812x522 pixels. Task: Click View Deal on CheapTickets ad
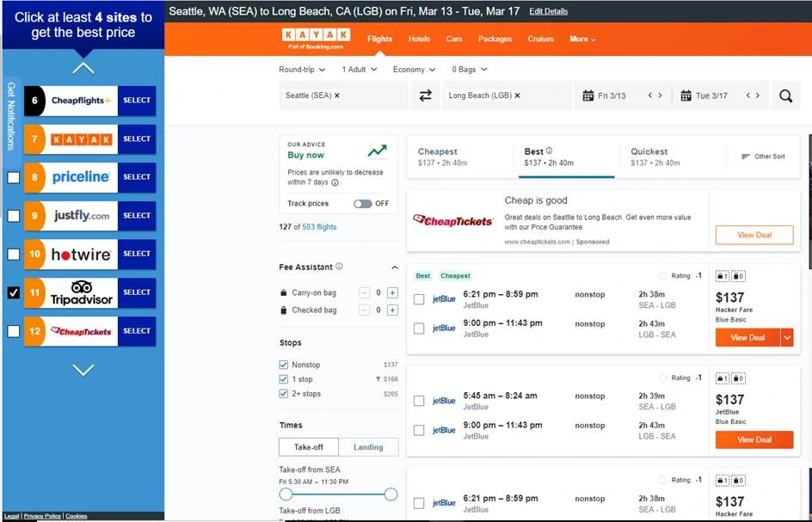(754, 235)
